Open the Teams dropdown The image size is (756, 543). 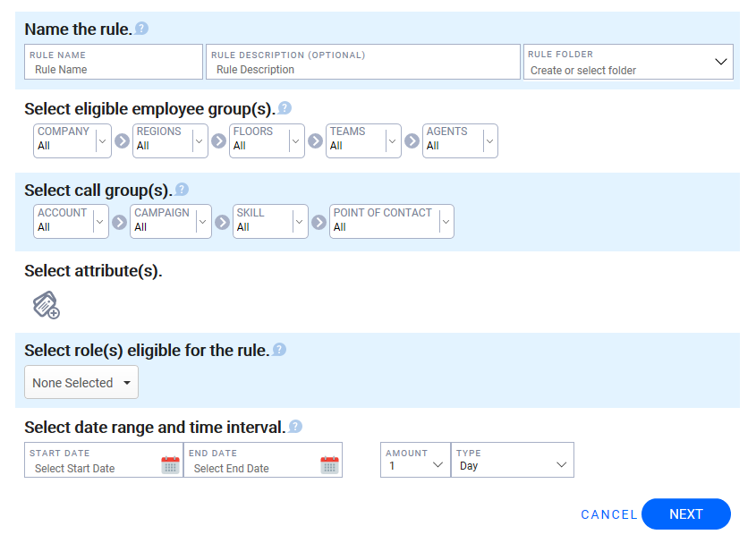[391, 140]
